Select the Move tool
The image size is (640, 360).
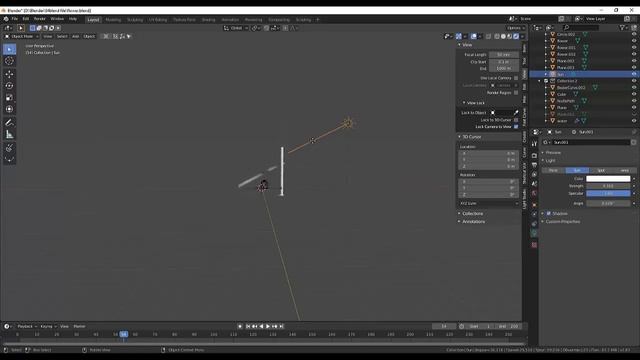[9, 74]
